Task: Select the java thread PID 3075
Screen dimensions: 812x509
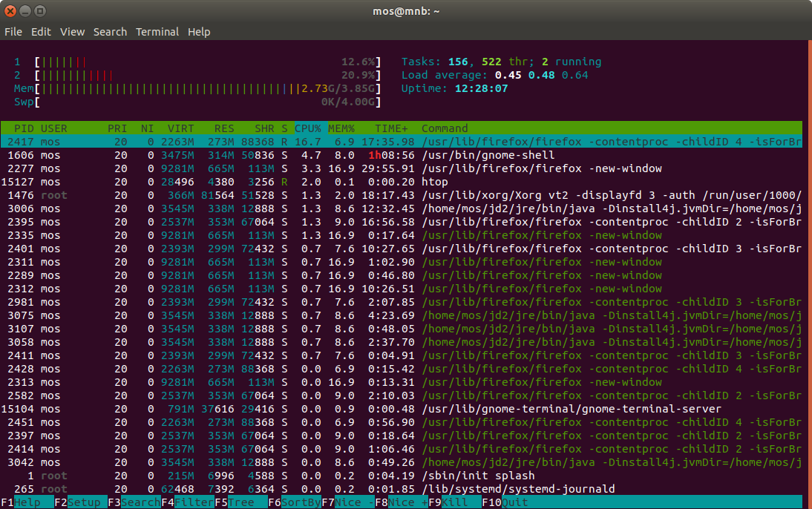Action: point(402,316)
